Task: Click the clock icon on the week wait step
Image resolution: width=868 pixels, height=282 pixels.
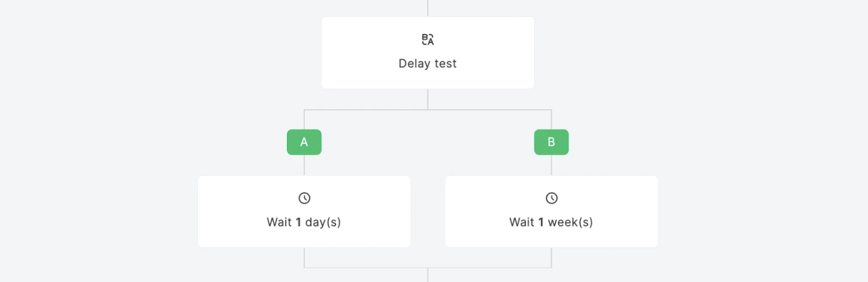Action: tap(551, 198)
